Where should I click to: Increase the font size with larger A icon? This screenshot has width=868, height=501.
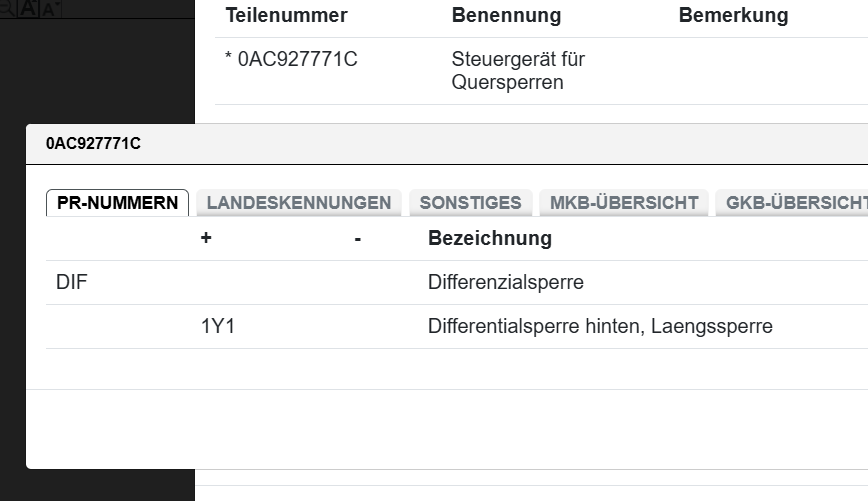30,8
